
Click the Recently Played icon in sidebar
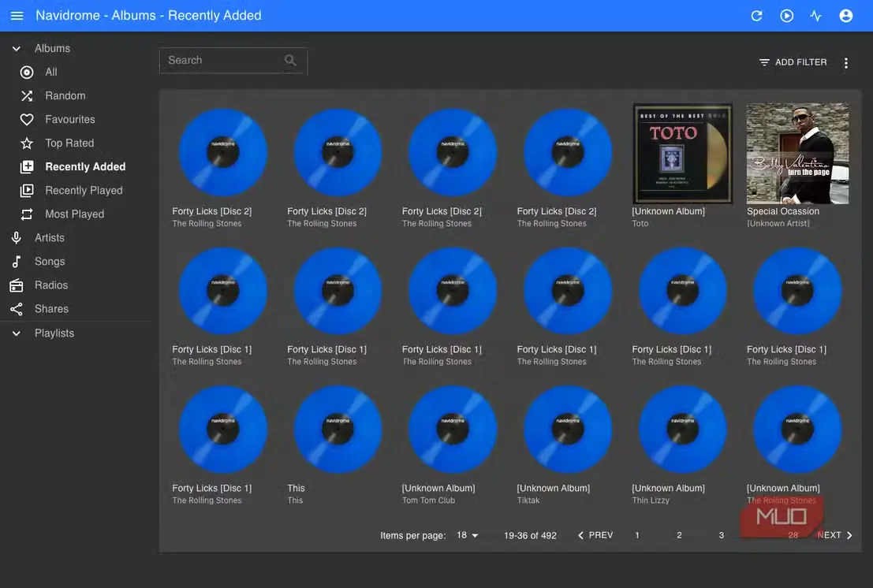coord(27,190)
